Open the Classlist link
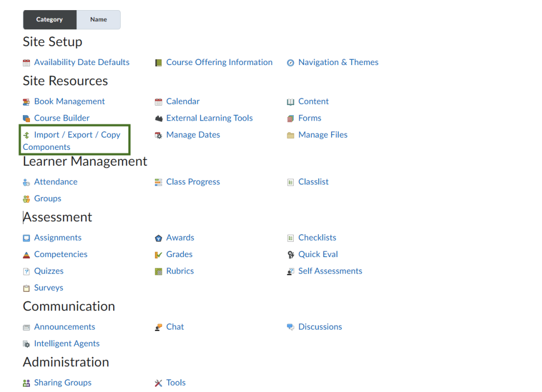Viewport: 542px width, 392px height. (313, 182)
